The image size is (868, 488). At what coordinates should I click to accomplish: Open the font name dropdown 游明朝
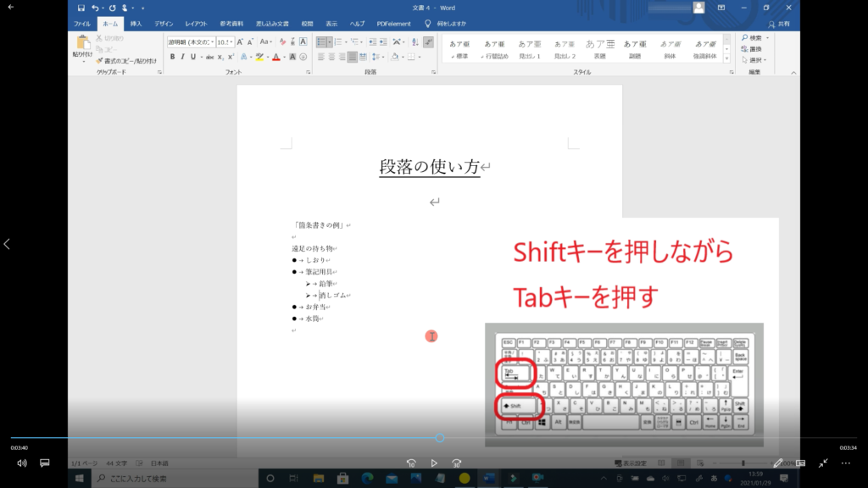(190, 42)
